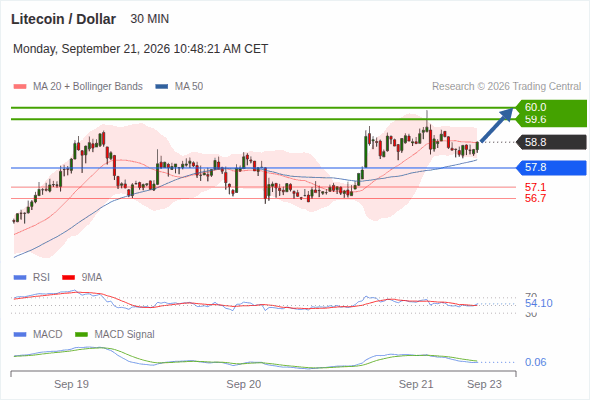Click the MA 50 blue legend swatch
Image resolution: width=590 pixels, height=400 pixels.
pos(162,87)
